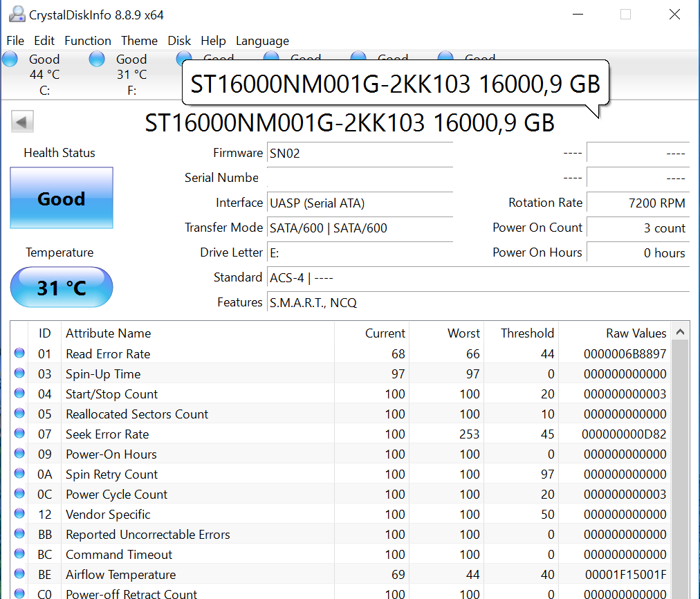Select the C: drive with 44 °C
The image size is (700, 599).
coord(44,75)
